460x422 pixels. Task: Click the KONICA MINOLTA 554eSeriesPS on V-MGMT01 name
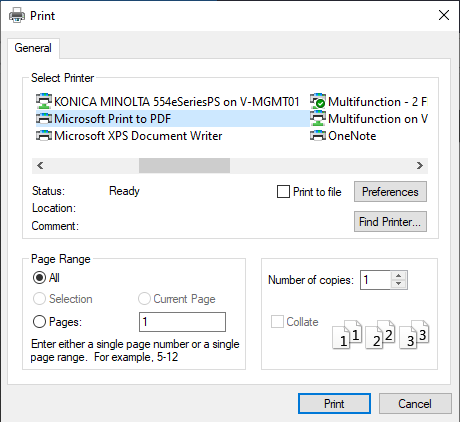tap(177, 101)
